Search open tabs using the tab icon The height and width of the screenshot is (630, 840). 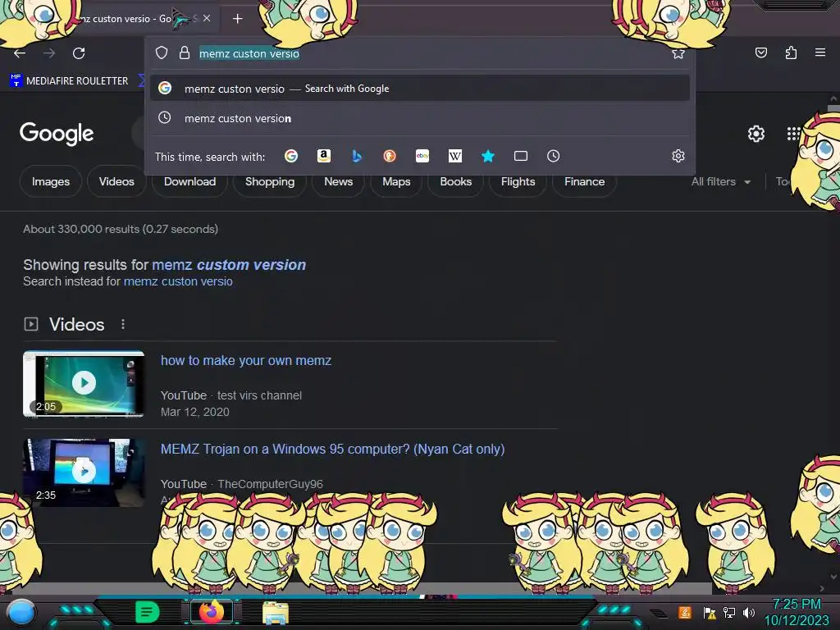click(x=521, y=156)
